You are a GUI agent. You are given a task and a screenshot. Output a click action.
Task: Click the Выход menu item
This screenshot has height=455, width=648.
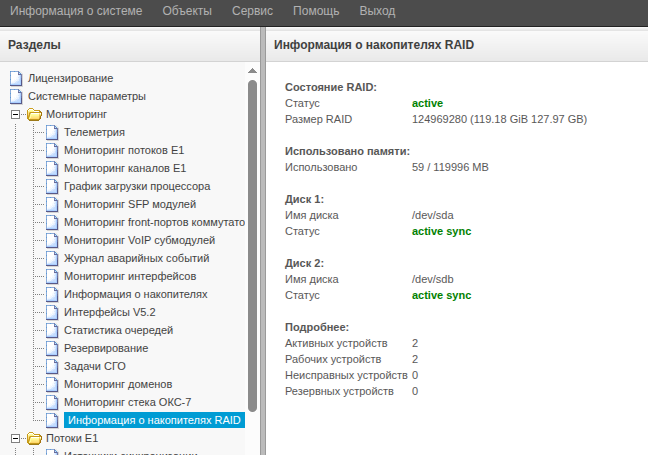[377, 11]
